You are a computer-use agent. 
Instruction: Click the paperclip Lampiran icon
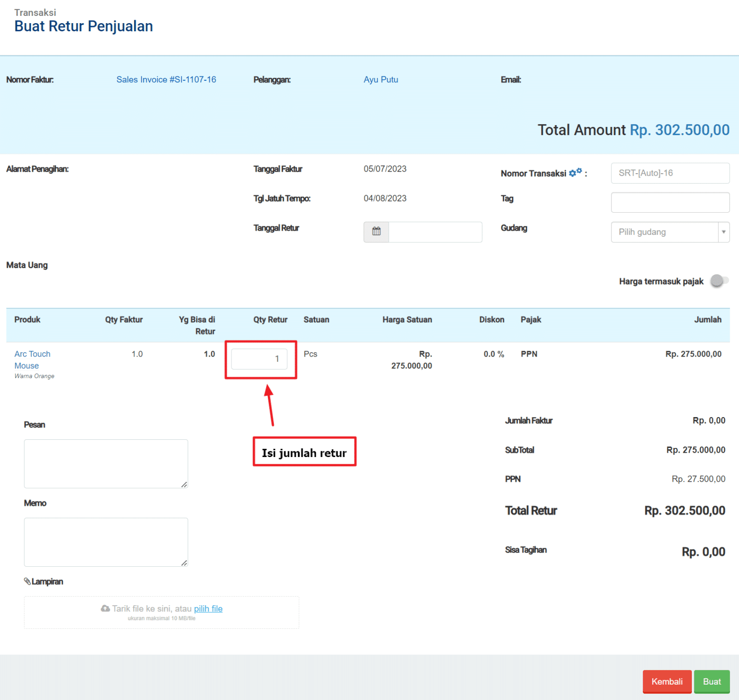[27, 581]
